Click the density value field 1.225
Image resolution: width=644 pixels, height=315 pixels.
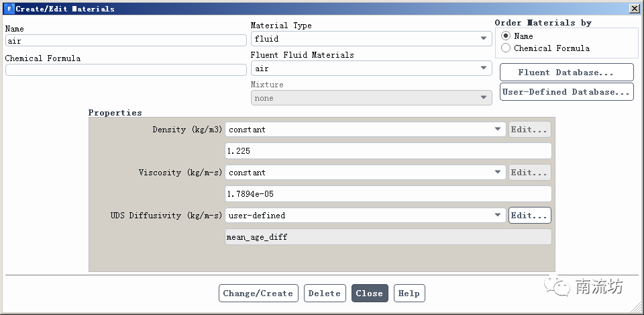click(388, 151)
